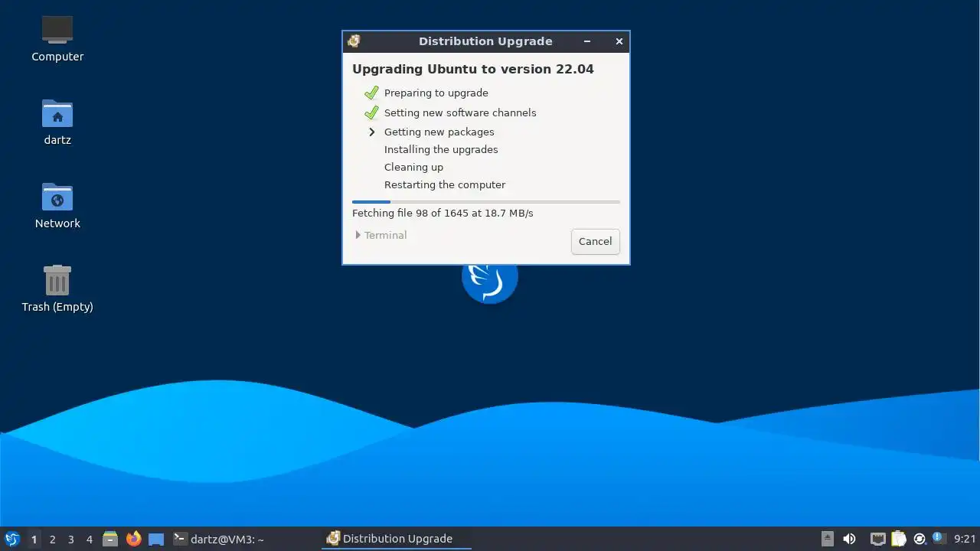
Task: Click the 9:21 panel clock
Action: [x=965, y=539]
